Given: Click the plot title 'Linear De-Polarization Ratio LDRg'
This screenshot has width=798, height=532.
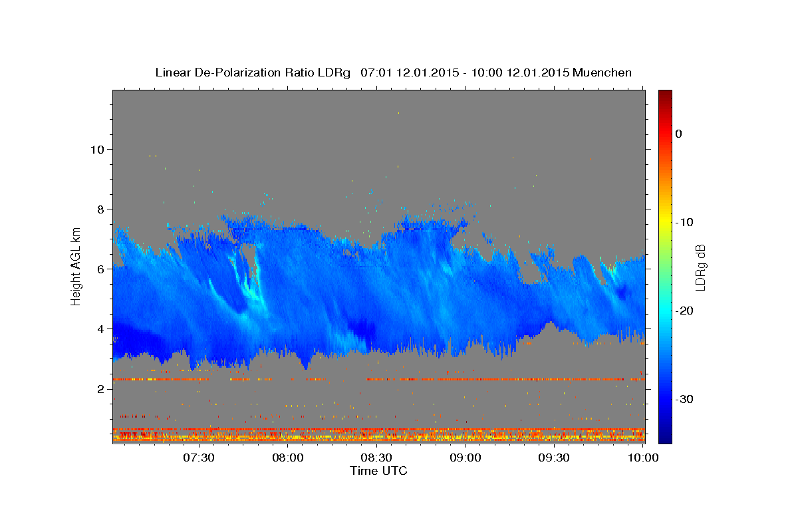Looking at the screenshot, I should tap(252, 72).
